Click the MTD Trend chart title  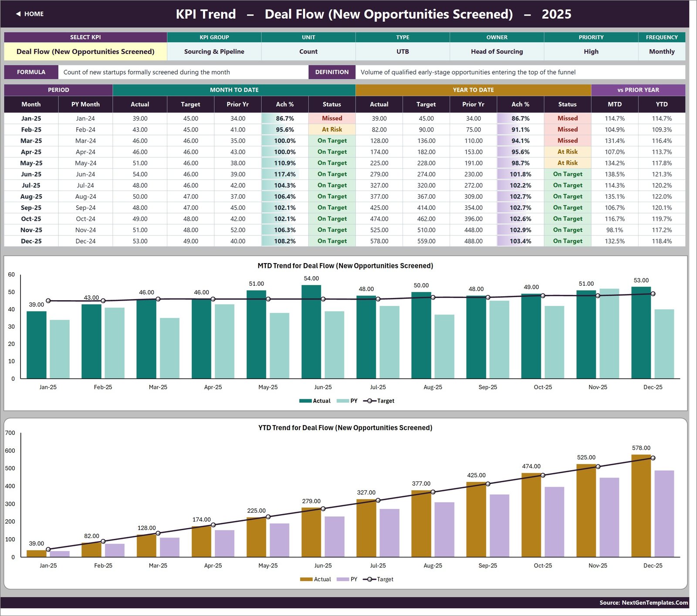point(345,266)
